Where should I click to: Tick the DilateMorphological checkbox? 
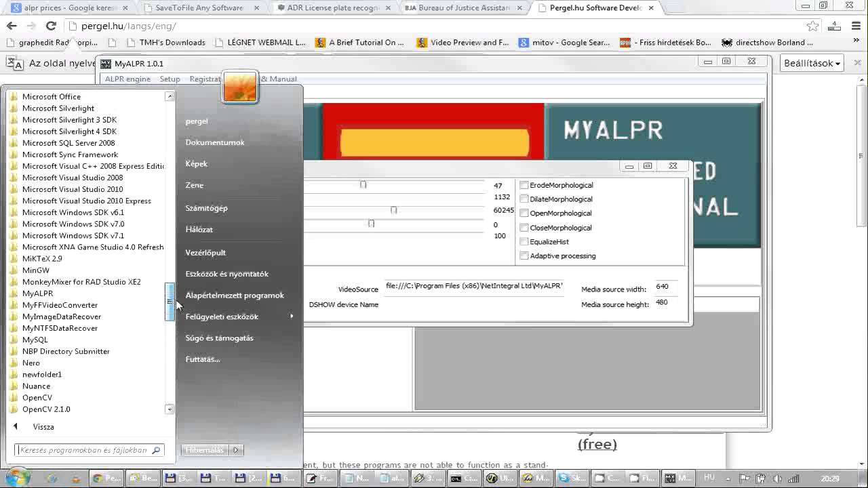coord(524,199)
